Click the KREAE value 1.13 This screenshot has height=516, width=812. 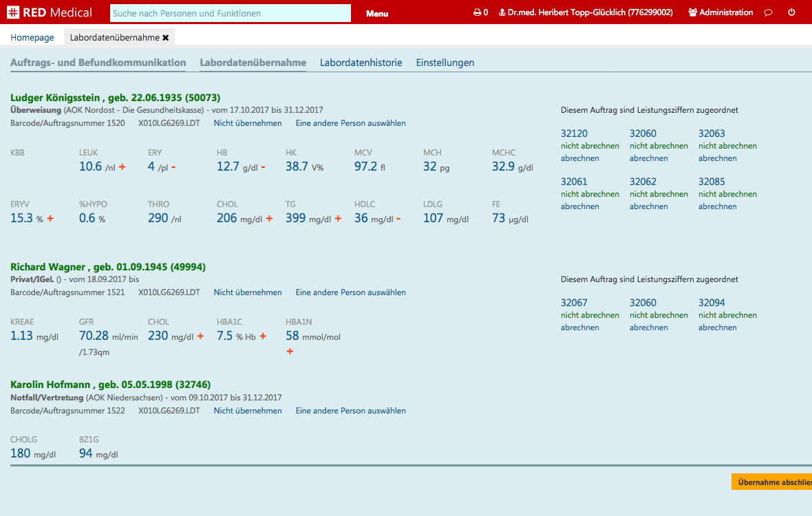[21, 335]
